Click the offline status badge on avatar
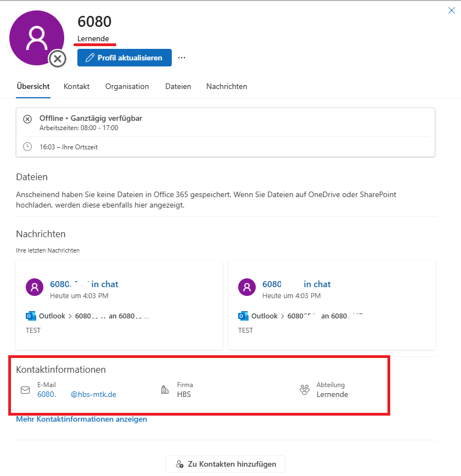This screenshot has height=476, width=461. tap(58, 58)
